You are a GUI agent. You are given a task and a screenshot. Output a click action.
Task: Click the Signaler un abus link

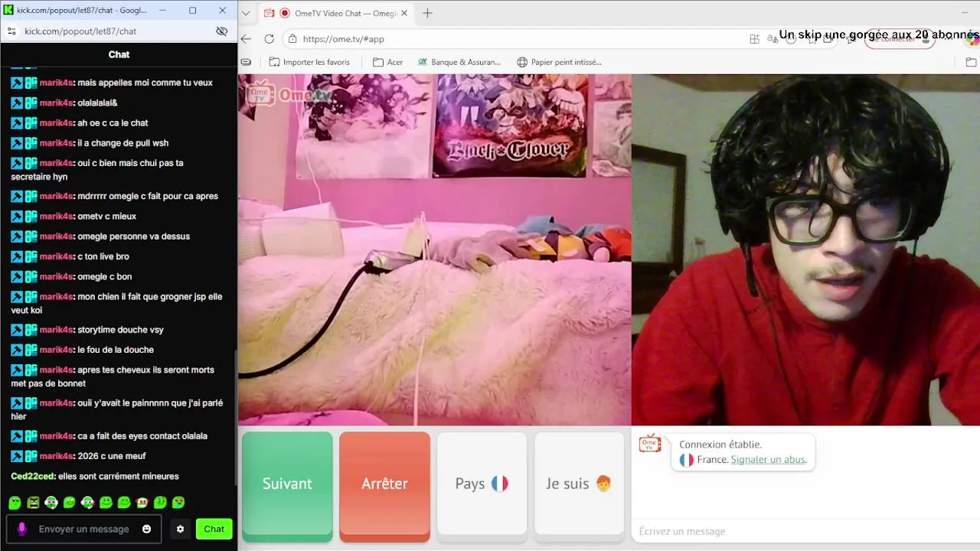point(768,460)
